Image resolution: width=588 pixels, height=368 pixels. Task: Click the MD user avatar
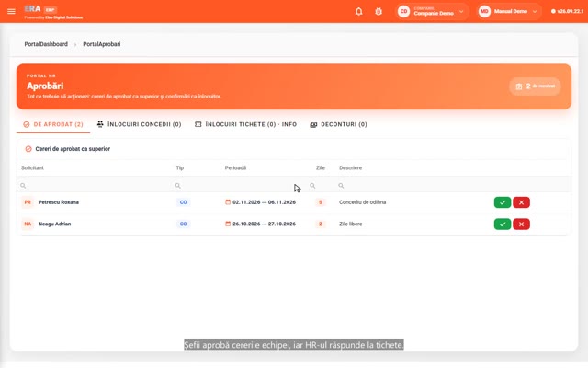pos(484,12)
